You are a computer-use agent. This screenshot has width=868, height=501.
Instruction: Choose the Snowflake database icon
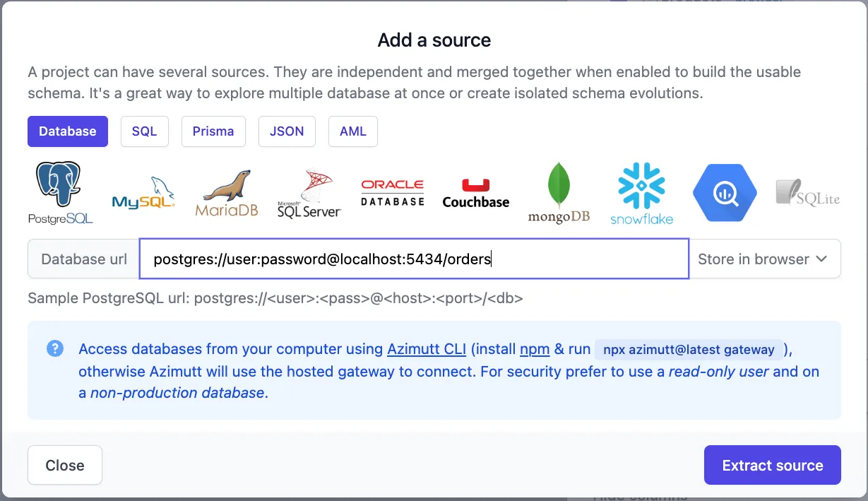pyautogui.click(x=641, y=194)
